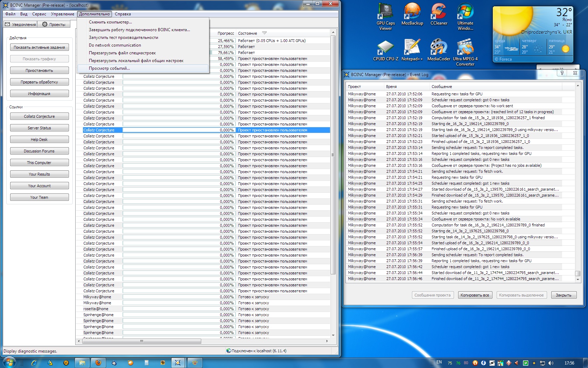Click This Computer button
The height and width of the screenshot is (368, 588).
coord(39,163)
